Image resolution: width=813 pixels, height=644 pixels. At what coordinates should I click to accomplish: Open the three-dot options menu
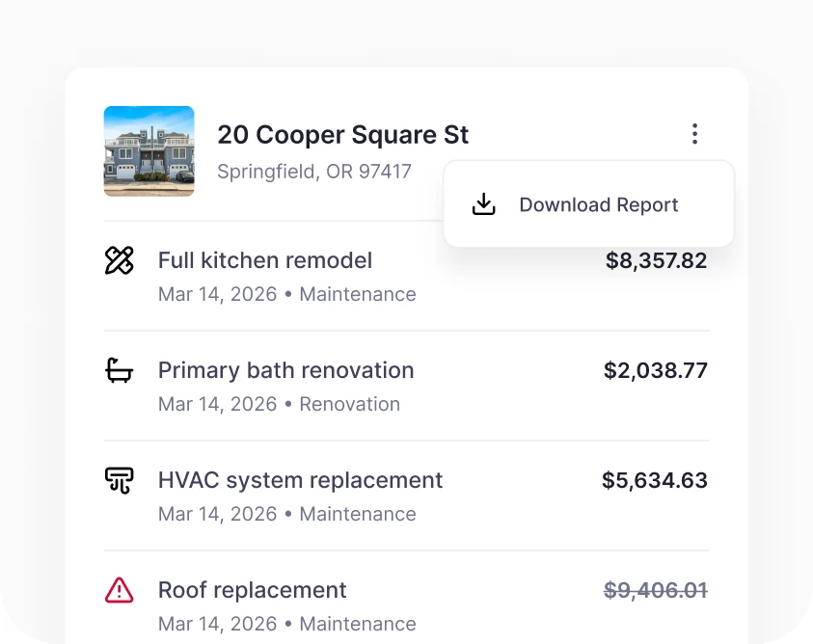pyautogui.click(x=694, y=134)
